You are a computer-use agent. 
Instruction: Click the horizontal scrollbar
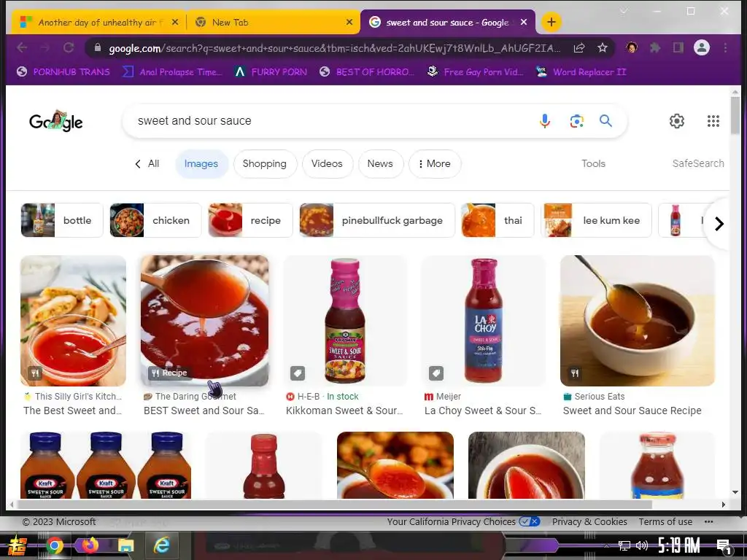pyautogui.click(x=333, y=505)
